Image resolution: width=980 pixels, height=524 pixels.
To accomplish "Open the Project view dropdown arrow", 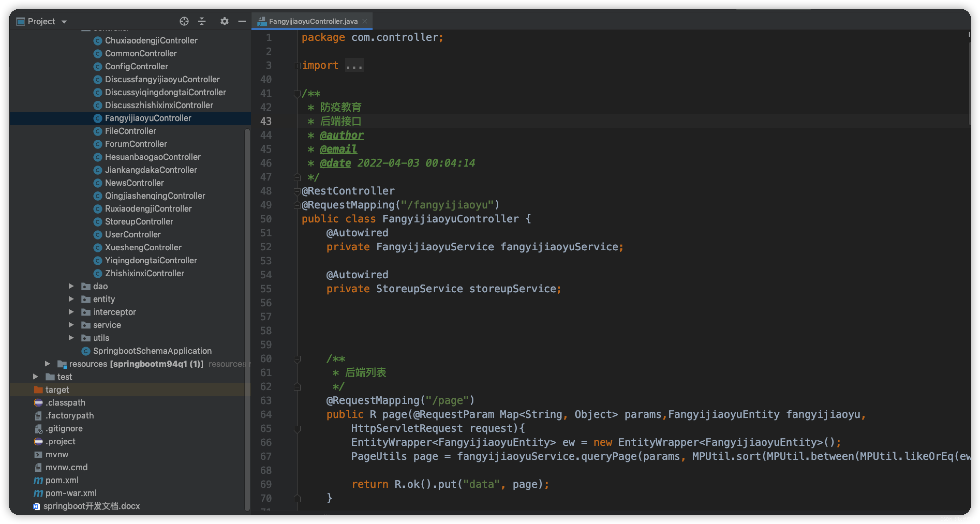I will (x=64, y=22).
